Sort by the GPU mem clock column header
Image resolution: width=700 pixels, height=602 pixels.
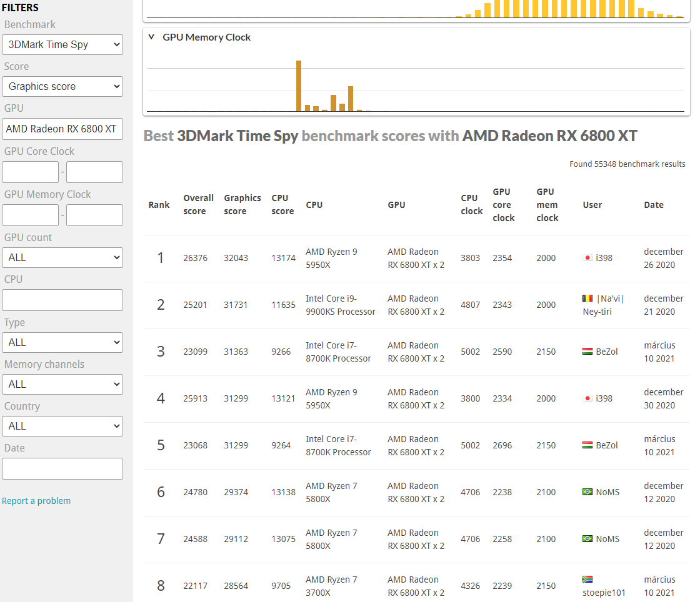547,205
